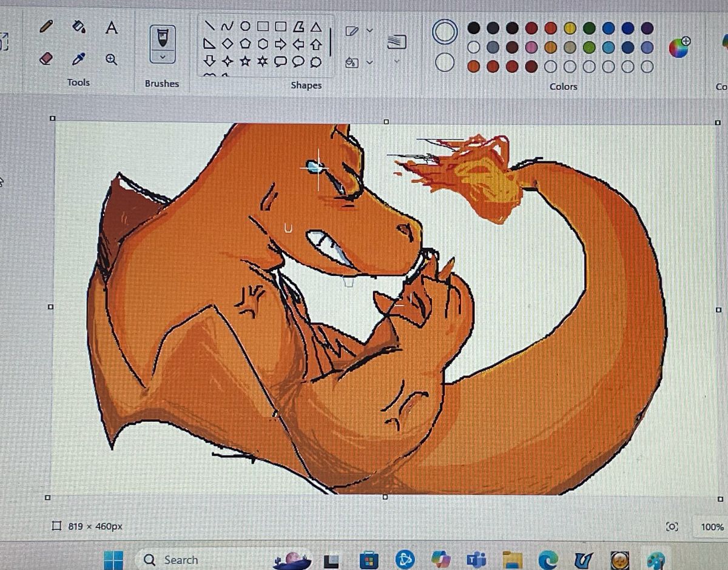Choose the Rounded rectangle callout shape

[280, 62]
